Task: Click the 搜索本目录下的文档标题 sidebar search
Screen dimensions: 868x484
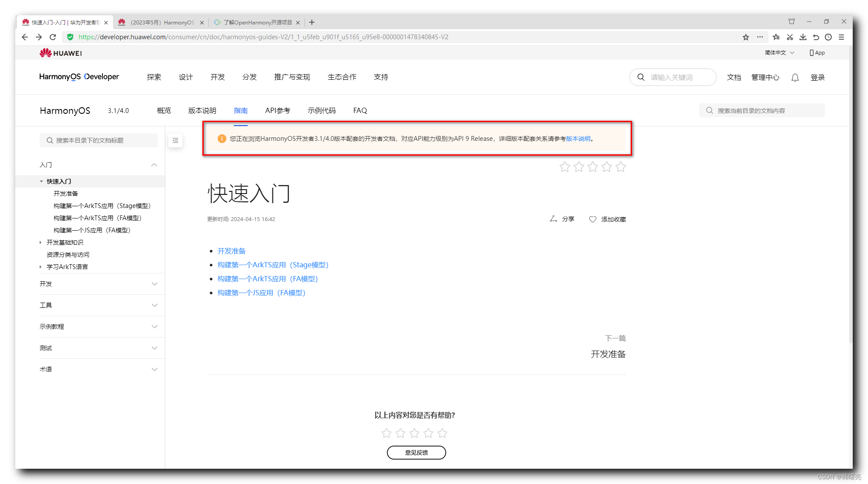Action: point(99,140)
